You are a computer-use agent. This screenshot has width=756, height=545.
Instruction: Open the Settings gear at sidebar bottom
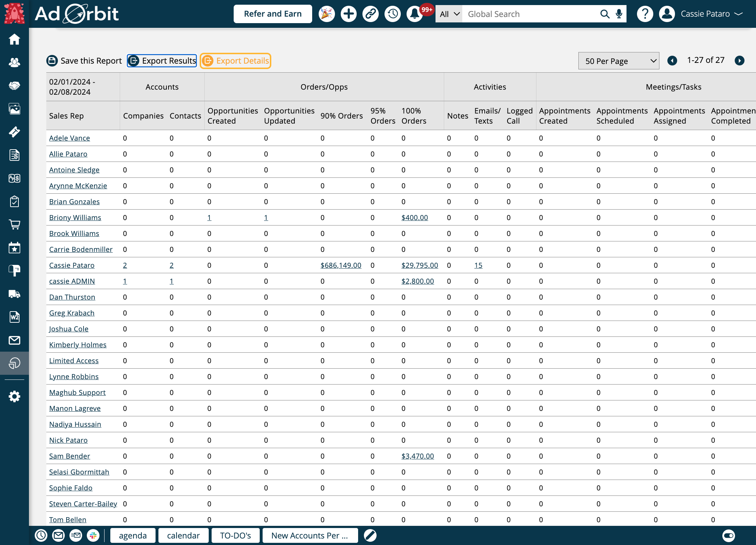coord(14,396)
